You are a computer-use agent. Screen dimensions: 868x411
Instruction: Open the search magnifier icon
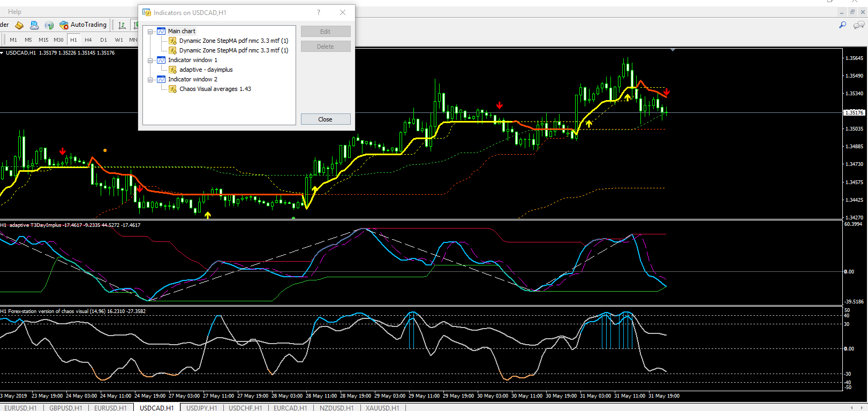(x=842, y=25)
